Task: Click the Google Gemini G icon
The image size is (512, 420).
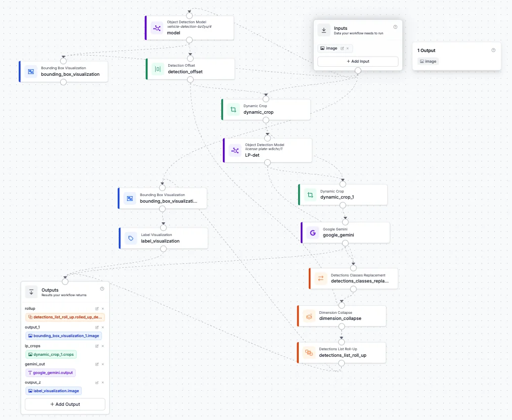Action: 312,232
